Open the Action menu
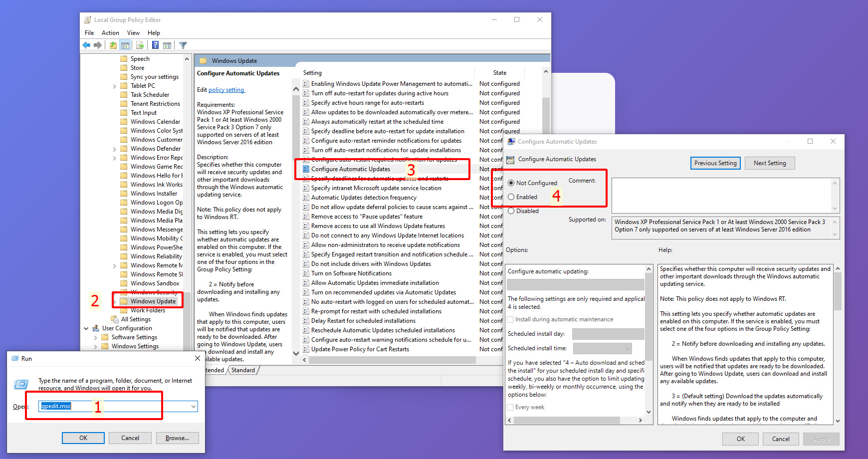The height and width of the screenshot is (459, 868). pos(110,33)
